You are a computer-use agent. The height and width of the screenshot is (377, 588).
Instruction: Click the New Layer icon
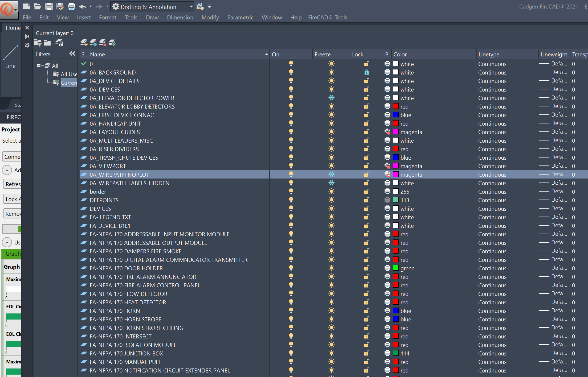[x=84, y=43]
